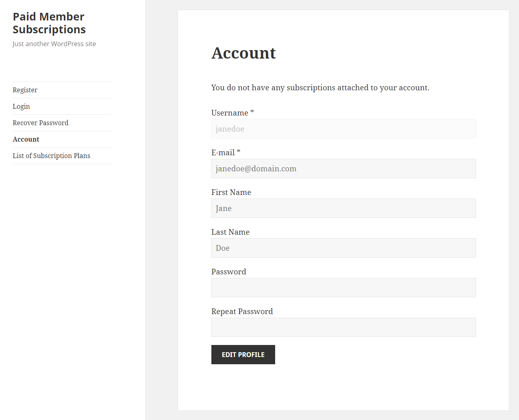Screen dimensions: 519x420
Task: View List of Subscription Plans
Action: click(x=51, y=156)
